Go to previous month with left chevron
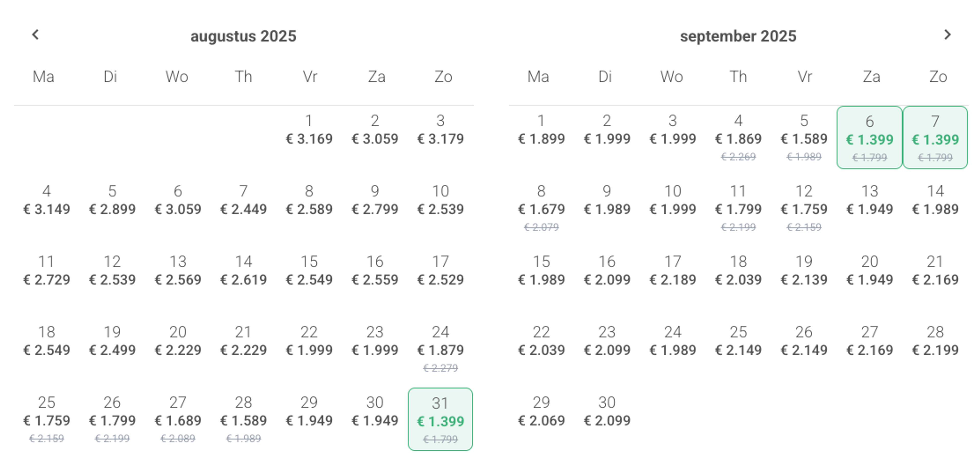 coord(35,35)
